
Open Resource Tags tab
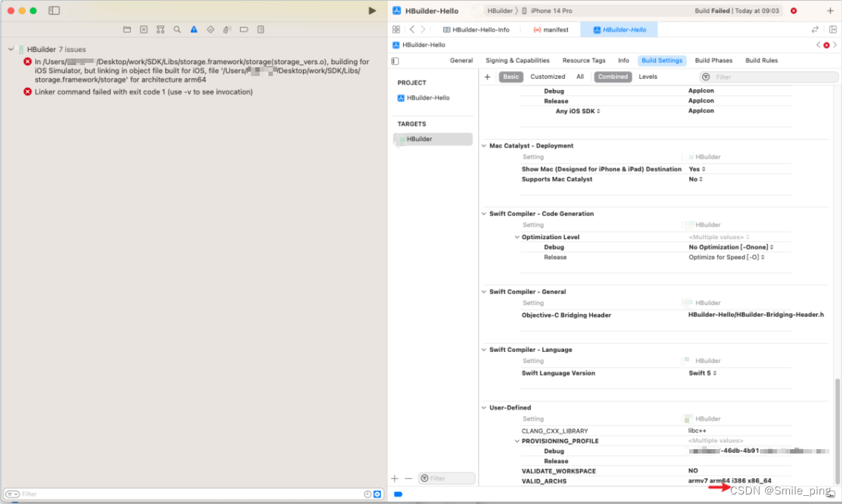[584, 61]
